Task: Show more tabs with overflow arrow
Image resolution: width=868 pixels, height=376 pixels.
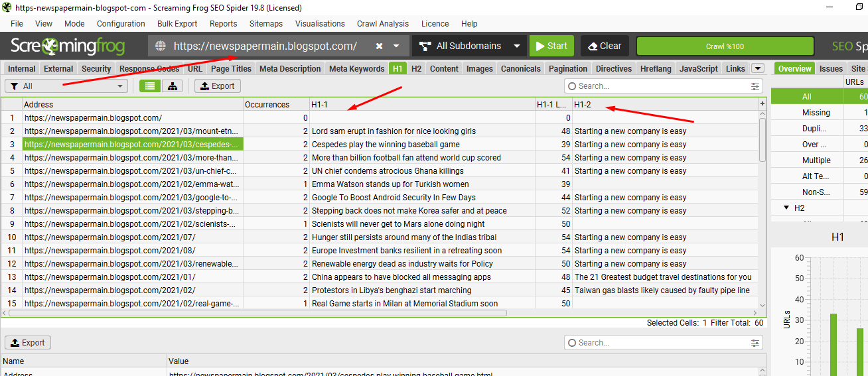Action: 758,68
